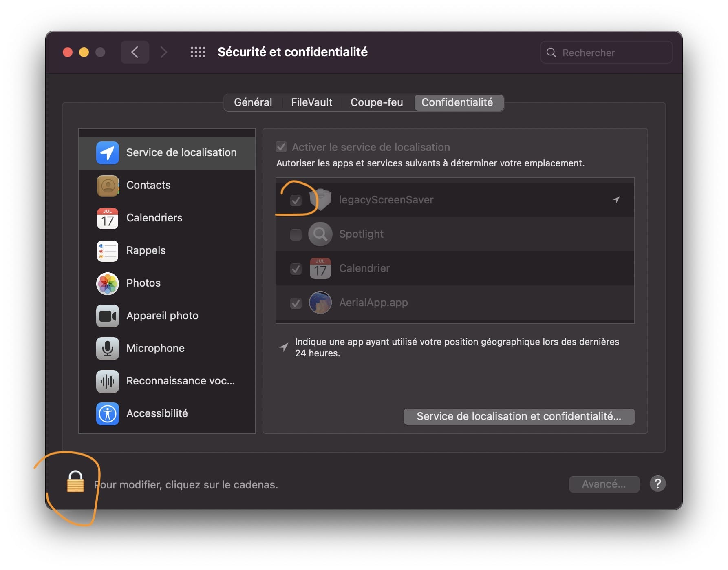Screen dimensions: 728x570
Task: Toggle Activer le service de localisation checkbox
Action: 281,147
